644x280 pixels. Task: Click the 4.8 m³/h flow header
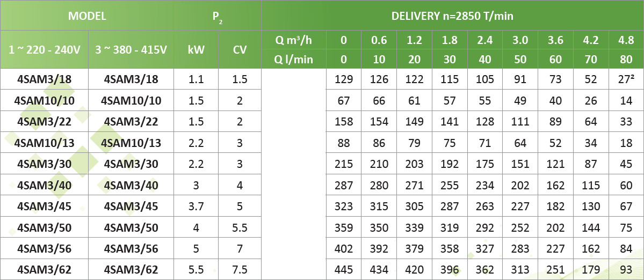626,40
